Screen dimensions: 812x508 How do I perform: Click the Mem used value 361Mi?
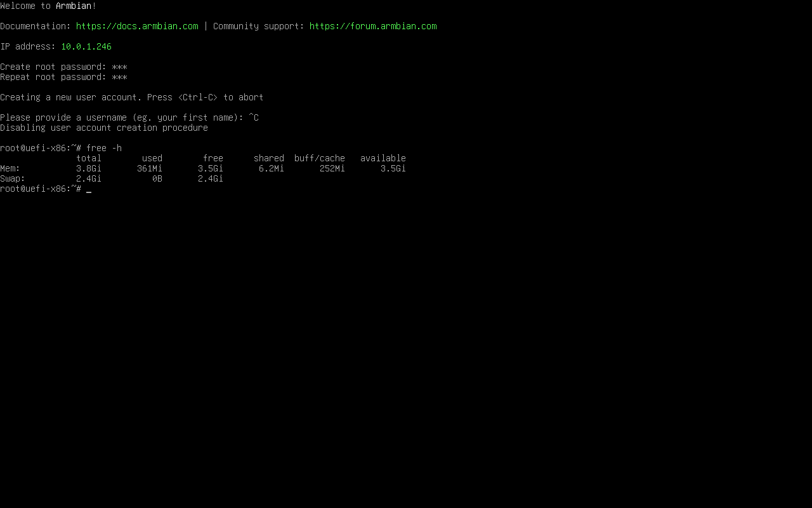coord(150,168)
